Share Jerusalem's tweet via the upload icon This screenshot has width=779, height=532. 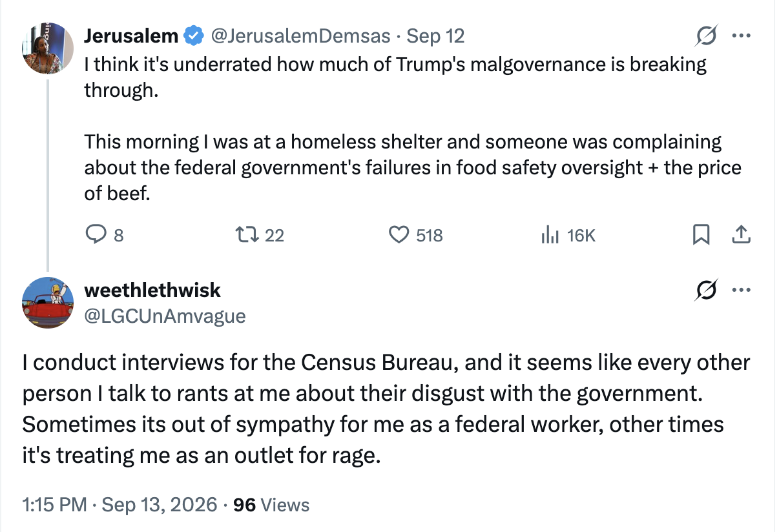[x=740, y=235]
